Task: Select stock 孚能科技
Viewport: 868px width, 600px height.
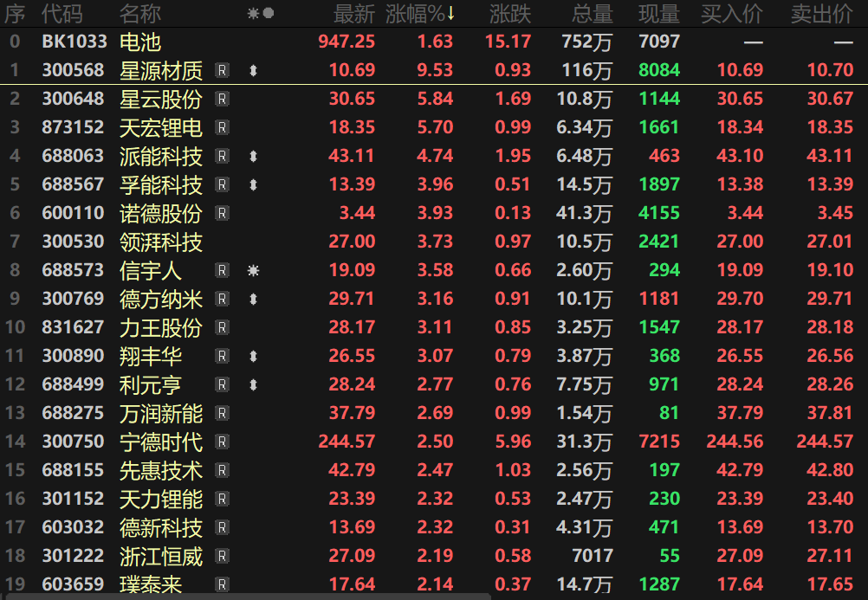Action: (161, 185)
